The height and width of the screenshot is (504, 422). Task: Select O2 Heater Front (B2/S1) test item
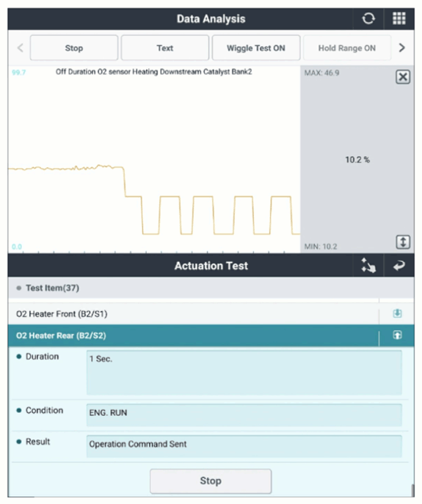click(x=193, y=314)
